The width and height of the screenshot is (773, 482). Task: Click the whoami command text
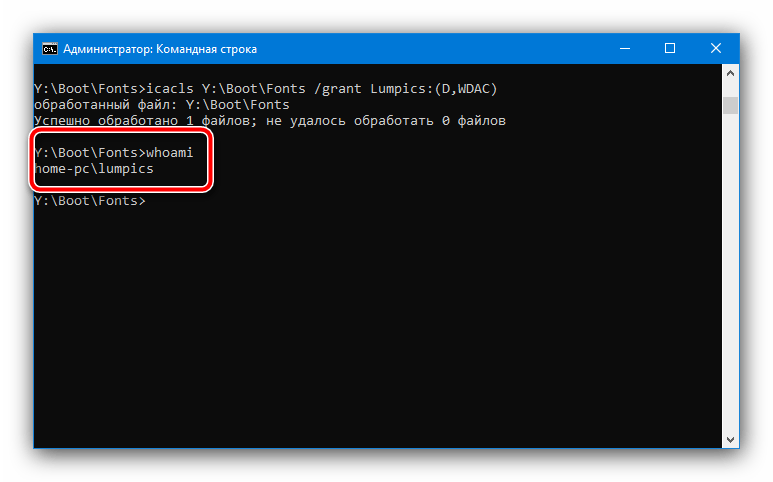pos(170,153)
